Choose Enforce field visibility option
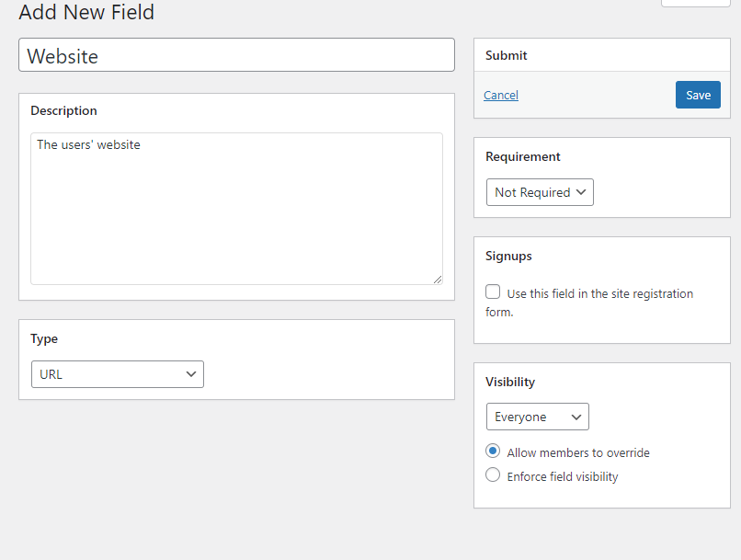Viewport: 741px width, 560px height. [493, 475]
